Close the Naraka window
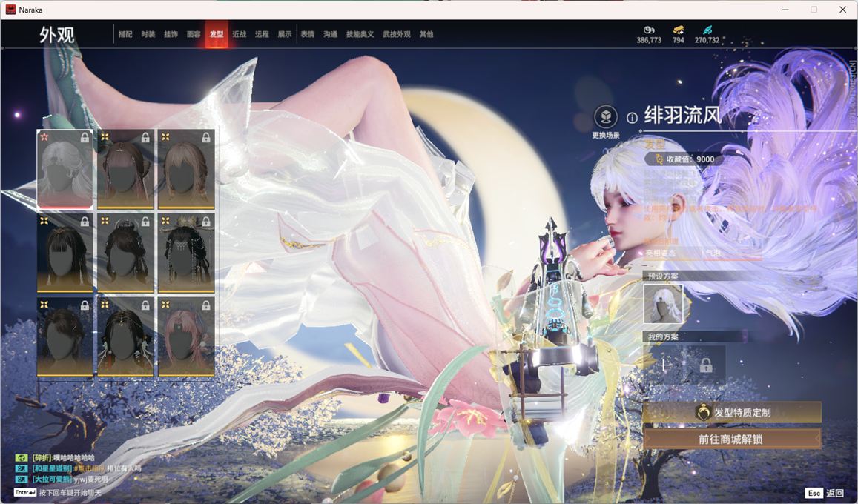Viewport: 858px width, 504px height. tap(842, 10)
